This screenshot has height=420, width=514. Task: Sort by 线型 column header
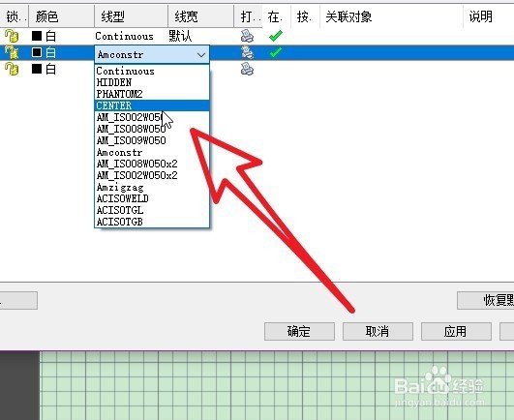(x=131, y=16)
